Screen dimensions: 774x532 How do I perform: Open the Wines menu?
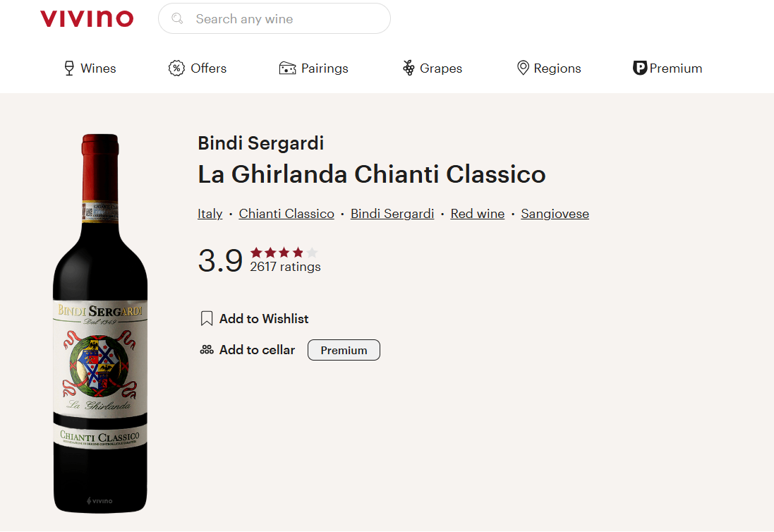(x=98, y=68)
